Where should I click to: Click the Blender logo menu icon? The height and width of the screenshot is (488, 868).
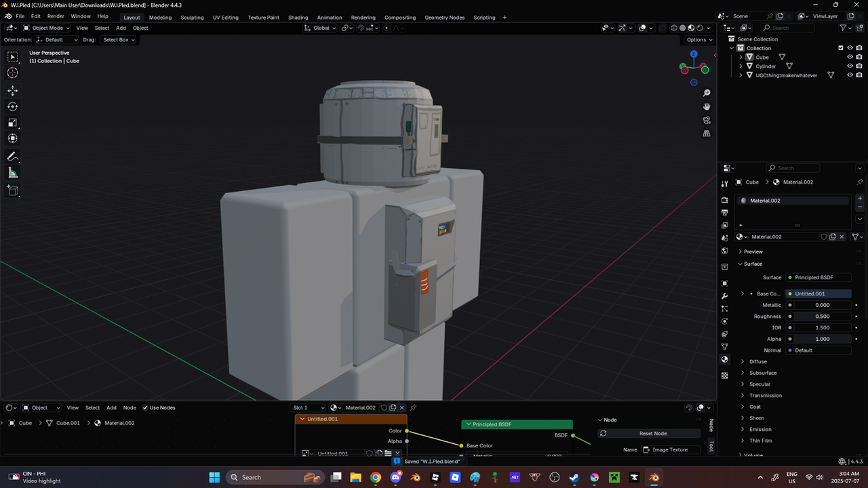tap(7, 16)
